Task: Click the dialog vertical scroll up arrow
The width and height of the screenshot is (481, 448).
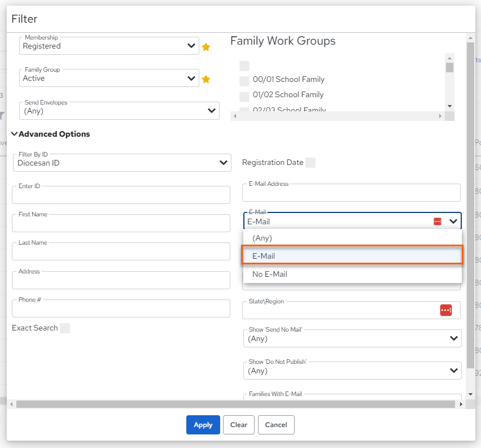Action: pyautogui.click(x=471, y=38)
